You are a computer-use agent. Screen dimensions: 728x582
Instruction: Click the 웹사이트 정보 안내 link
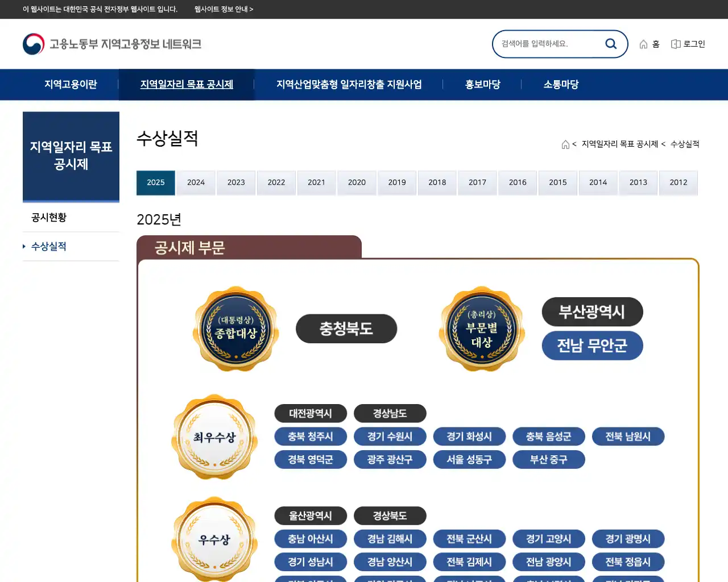click(x=224, y=9)
